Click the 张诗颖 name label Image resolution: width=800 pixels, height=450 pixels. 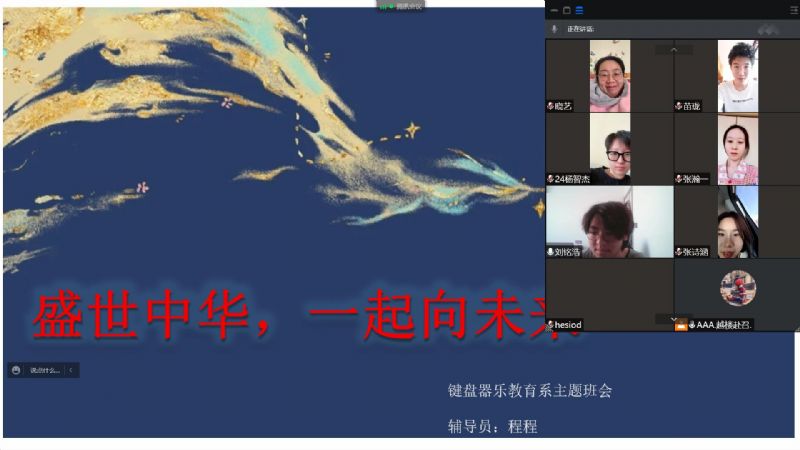[x=696, y=252]
